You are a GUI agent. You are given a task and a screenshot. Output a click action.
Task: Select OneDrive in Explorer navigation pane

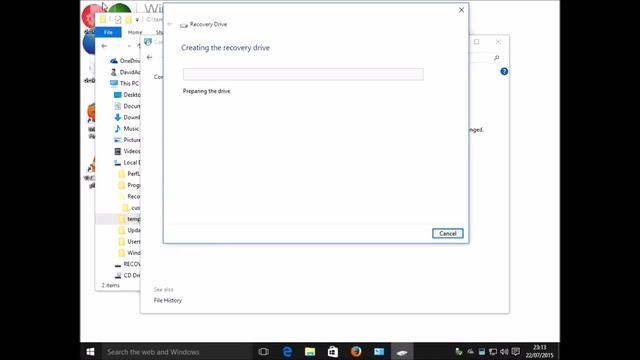(125, 61)
